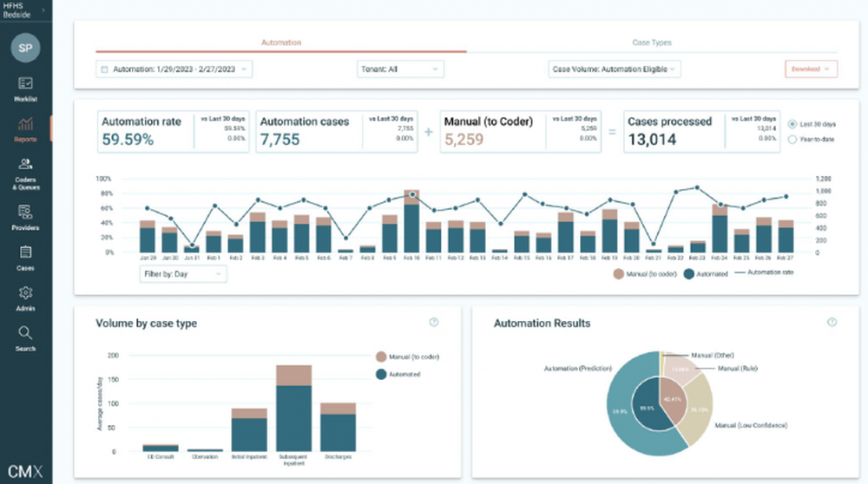Switch to the Case Types tab
Image resolution: width=868 pixels, height=484 pixels.
point(652,43)
